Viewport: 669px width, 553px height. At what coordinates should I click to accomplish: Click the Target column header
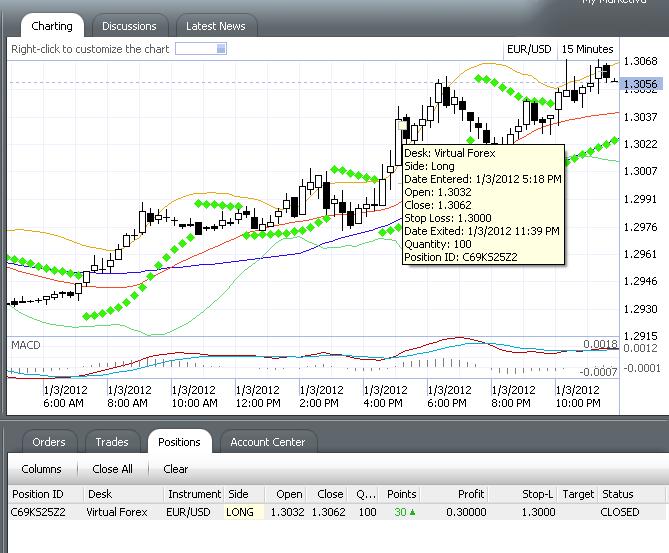click(x=578, y=494)
